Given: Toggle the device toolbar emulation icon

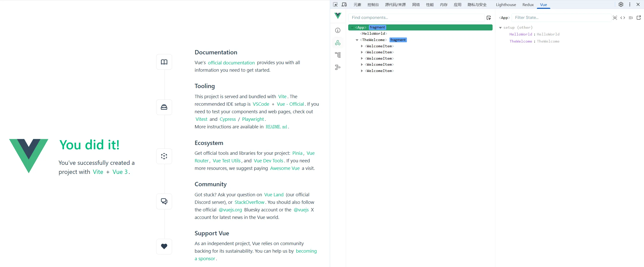Looking at the screenshot, I should [x=344, y=5].
